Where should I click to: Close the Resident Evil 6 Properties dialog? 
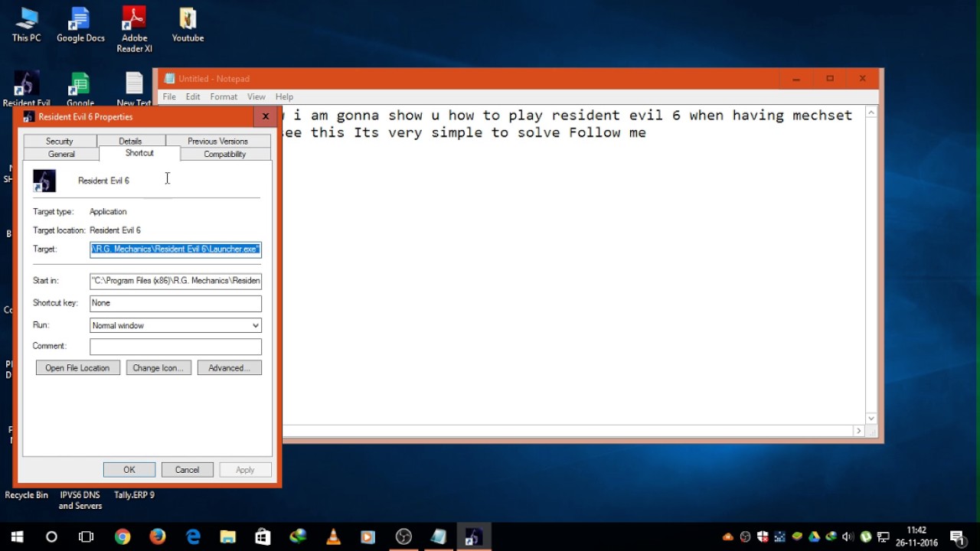pyautogui.click(x=266, y=116)
